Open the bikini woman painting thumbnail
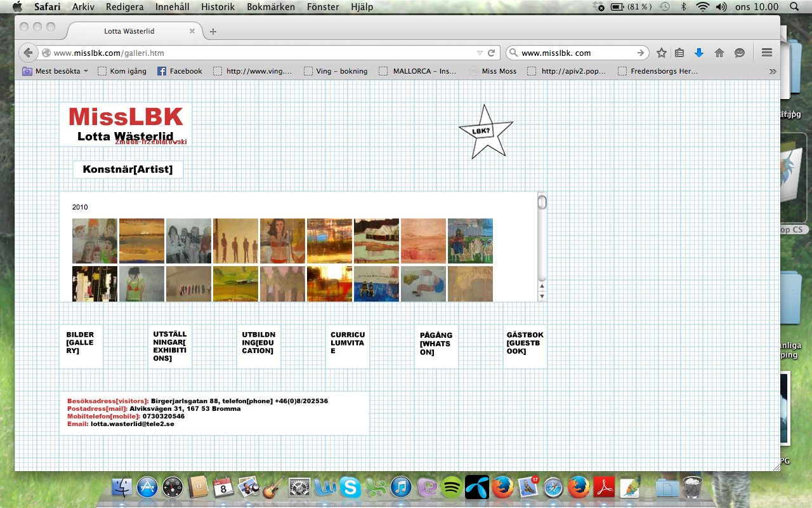This screenshot has width=812, height=508. point(282,241)
